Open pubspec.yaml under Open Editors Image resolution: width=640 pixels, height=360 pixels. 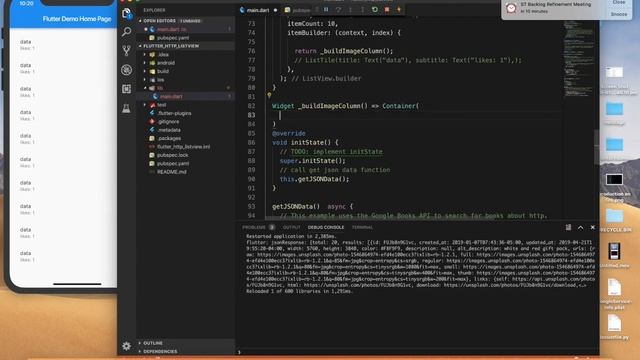(x=173, y=38)
